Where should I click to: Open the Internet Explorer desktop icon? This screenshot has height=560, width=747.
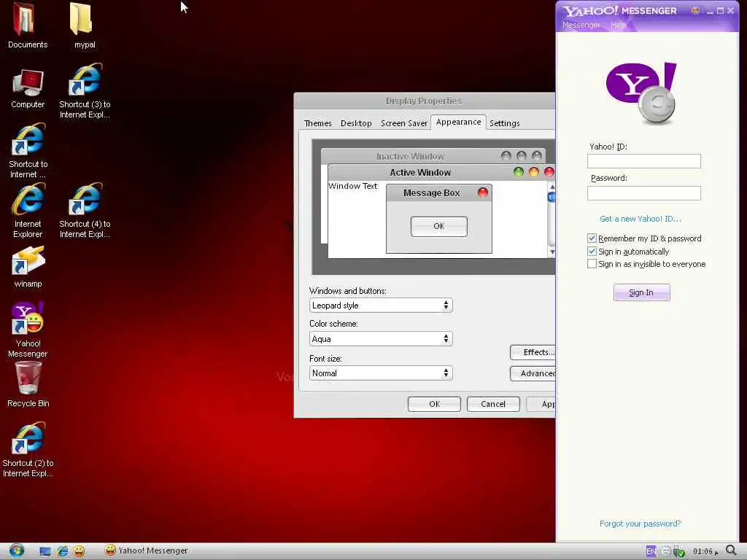coord(28,211)
